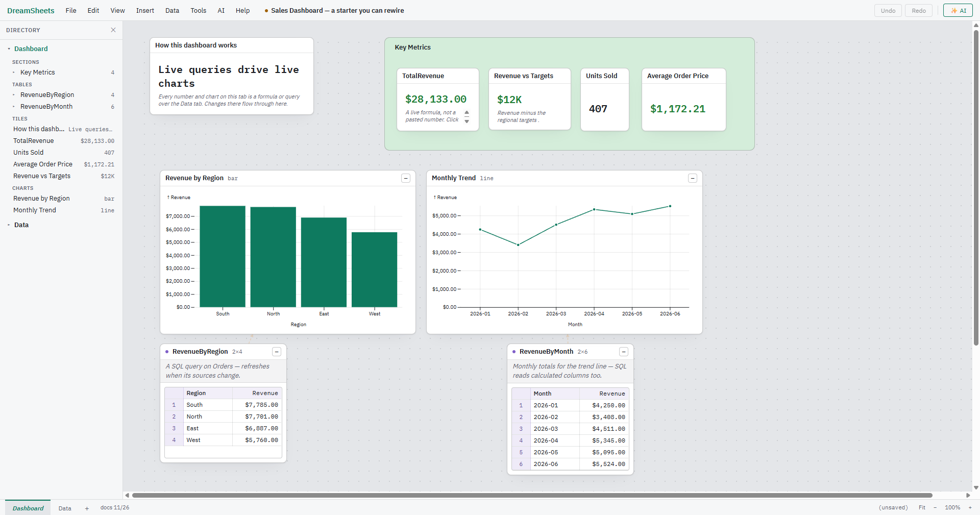Click Fit zoom in status bar
The height and width of the screenshot is (515, 980).
pos(922,508)
